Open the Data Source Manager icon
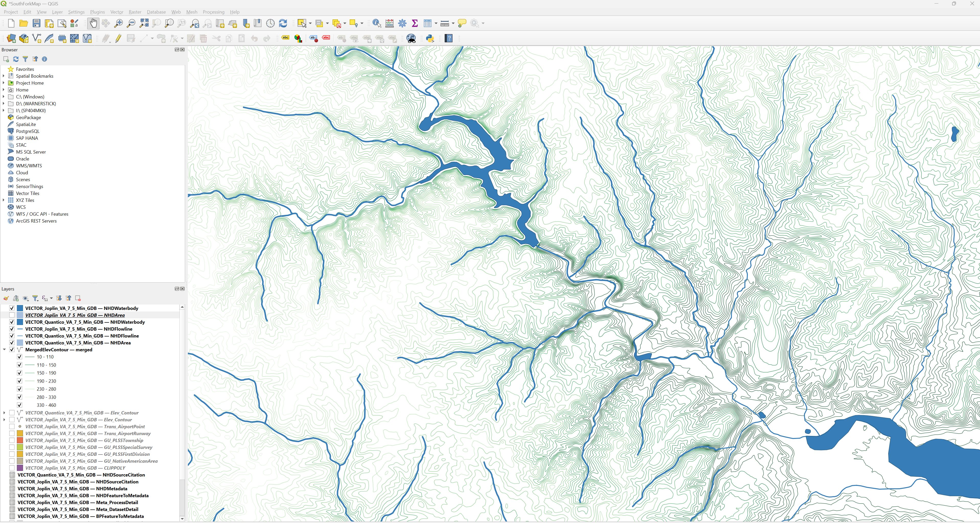Viewport: 980px width, 523px height. tap(11, 38)
